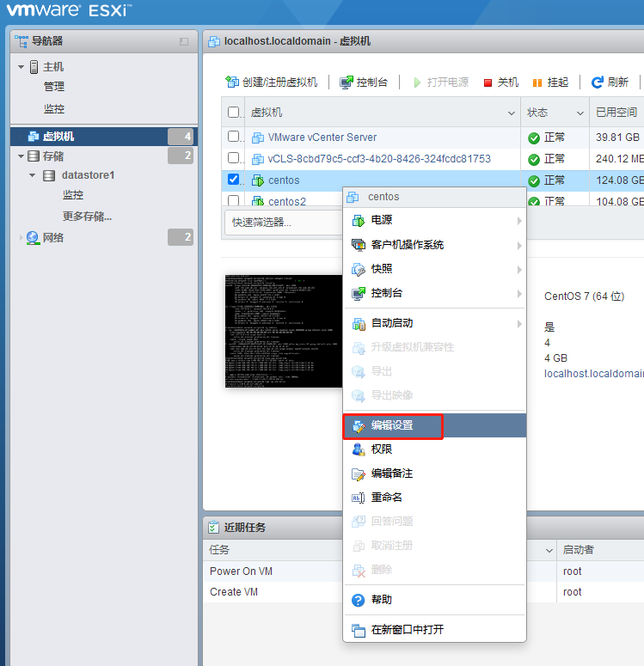
Task: Click the VMware vCenter Server VM icon
Action: click(x=258, y=137)
